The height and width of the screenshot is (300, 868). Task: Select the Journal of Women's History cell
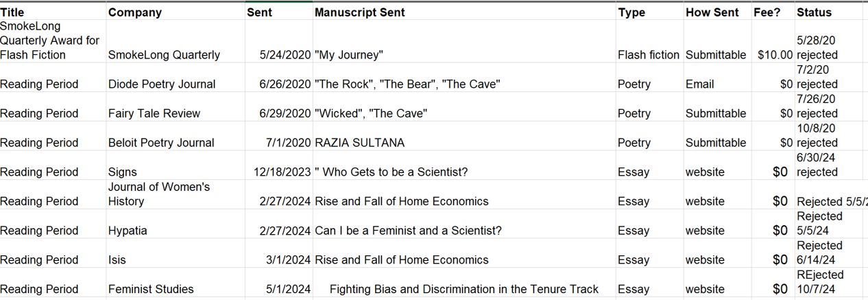click(176, 194)
